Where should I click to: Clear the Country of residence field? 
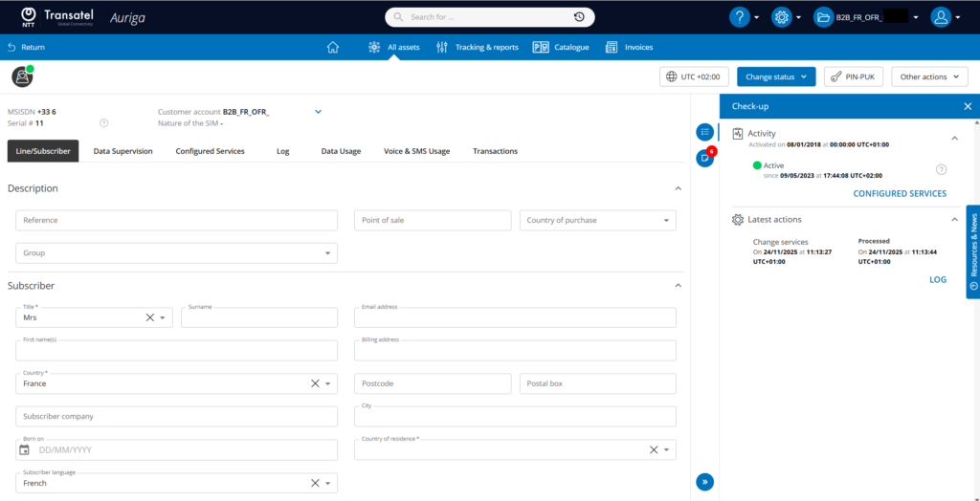[653, 449]
